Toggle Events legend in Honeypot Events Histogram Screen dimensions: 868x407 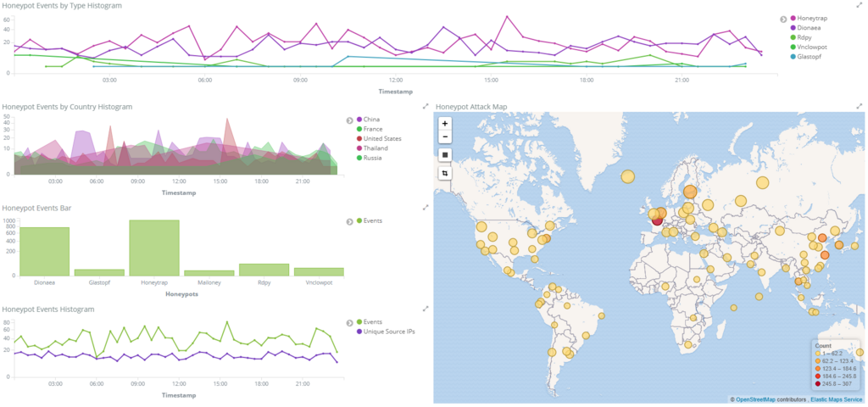(370, 321)
